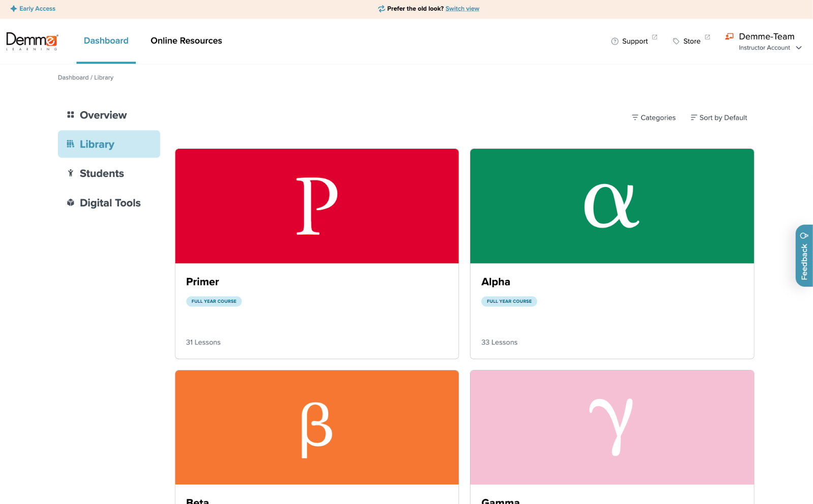This screenshot has height=504, width=813.
Task: Open the Categories filter dropdown
Action: point(653,117)
